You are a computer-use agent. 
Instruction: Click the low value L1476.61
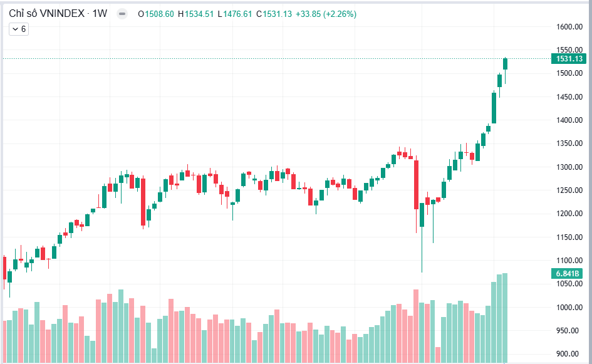pos(235,14)
